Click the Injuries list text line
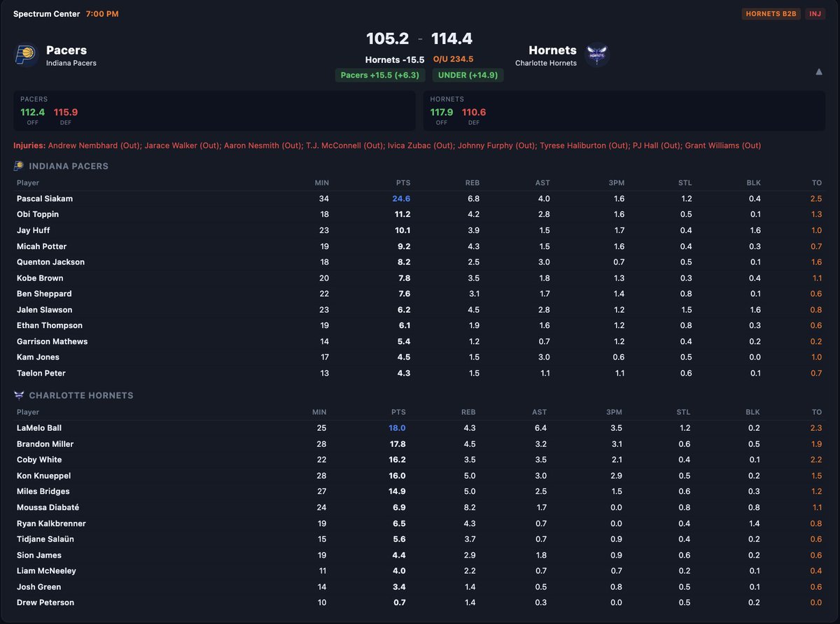Viewport: 840px width, 624px height. point(387,146)
